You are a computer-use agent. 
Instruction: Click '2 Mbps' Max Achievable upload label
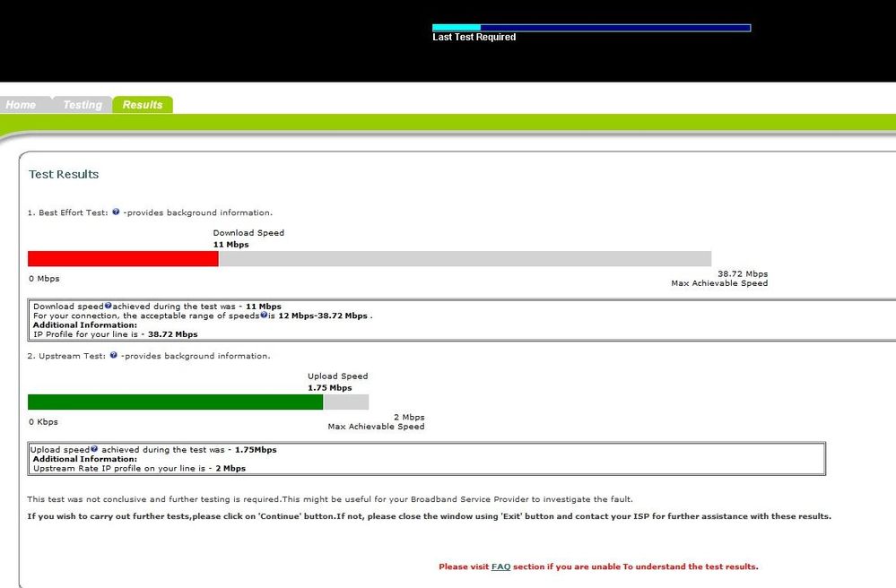[409, 418]
